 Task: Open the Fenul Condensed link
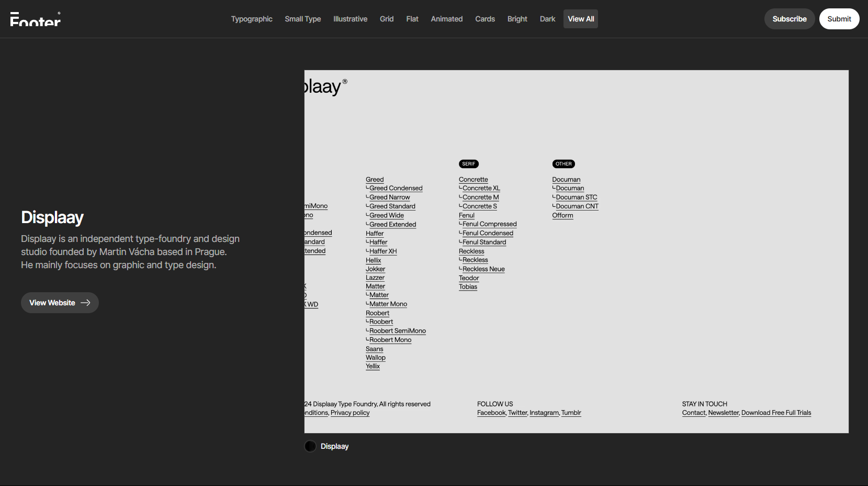pos(488,233)
